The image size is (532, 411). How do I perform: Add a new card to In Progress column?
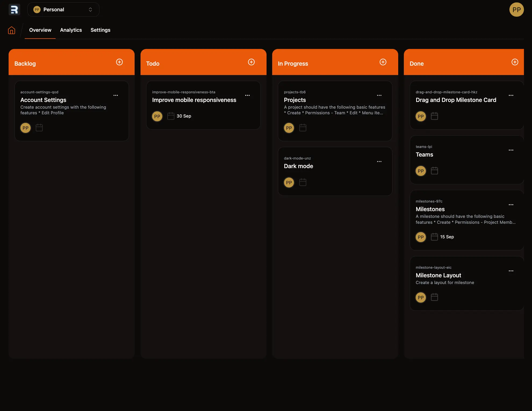[383, 62]
